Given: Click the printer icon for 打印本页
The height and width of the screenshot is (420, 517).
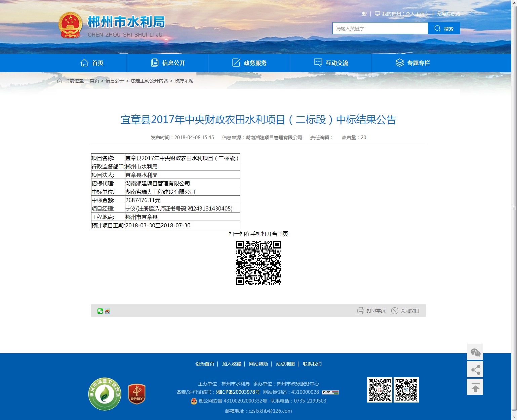Looking at the screenshot, I should pos(361,311).
